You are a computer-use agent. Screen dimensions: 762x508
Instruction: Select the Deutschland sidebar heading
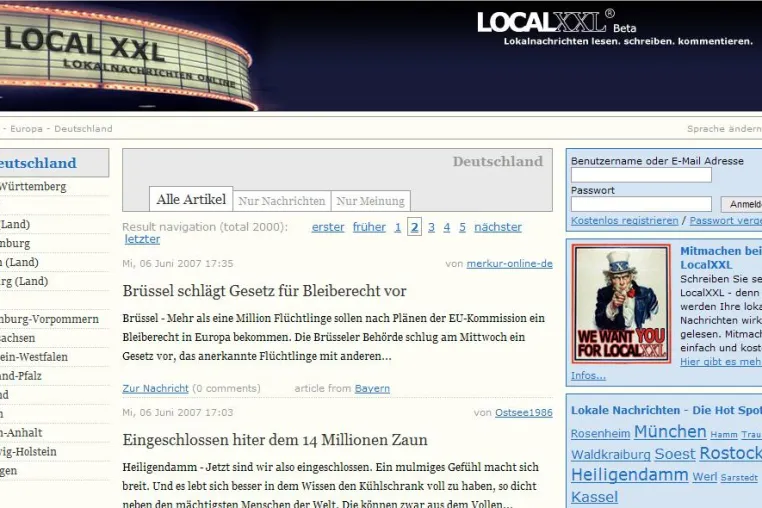click(38, 163)
